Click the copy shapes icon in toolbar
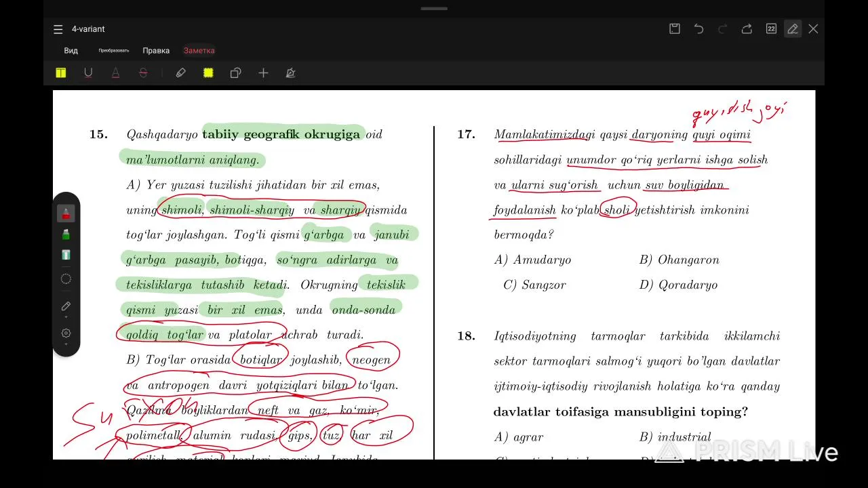This screenshot has height=488, width=868. pyautogui.click(x=235, y=73)
